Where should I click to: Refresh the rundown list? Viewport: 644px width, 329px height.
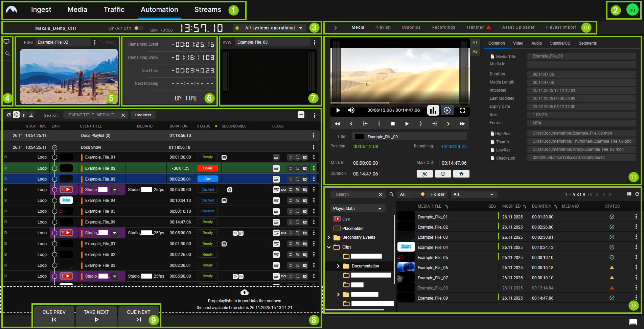[9, 115]
